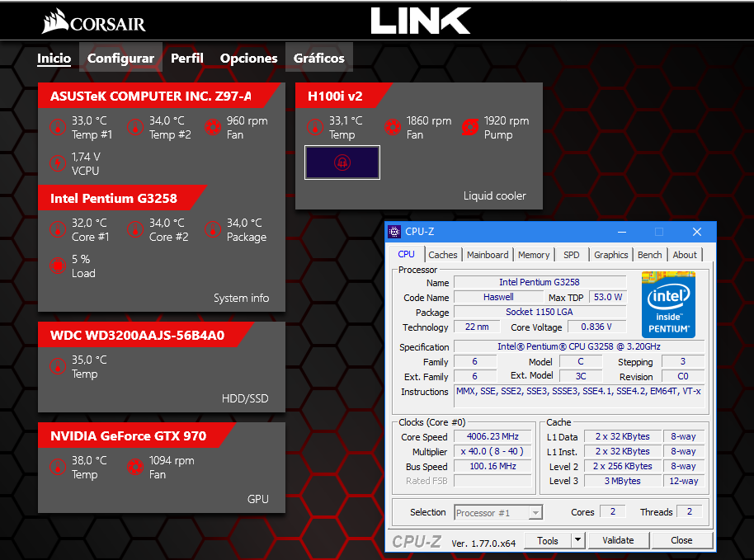Click Core #1 thermometer icon

click(x=58, y=230)
